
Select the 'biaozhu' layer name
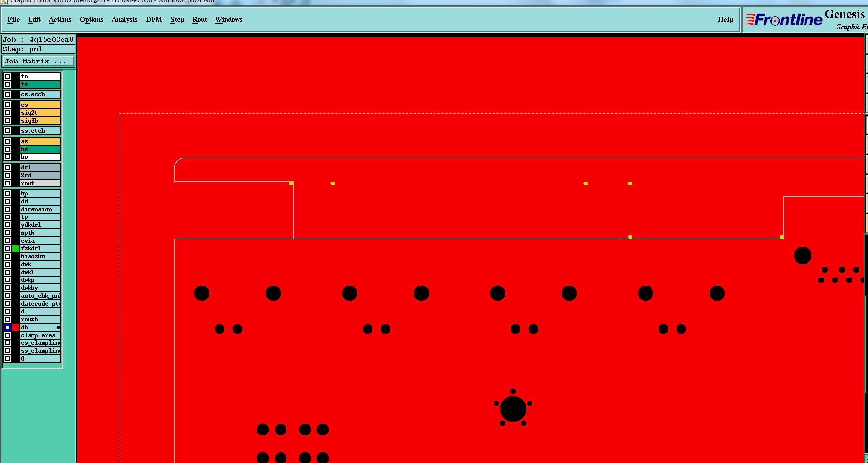[40, 256]
